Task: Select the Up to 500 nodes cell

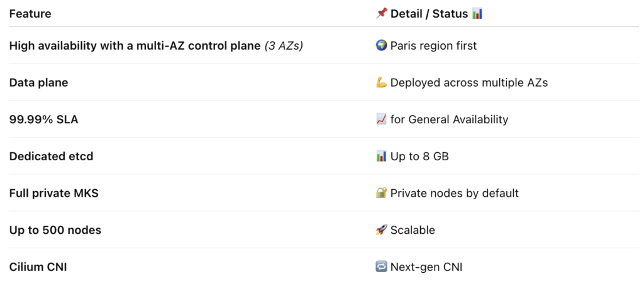Action: coord(55,230)
